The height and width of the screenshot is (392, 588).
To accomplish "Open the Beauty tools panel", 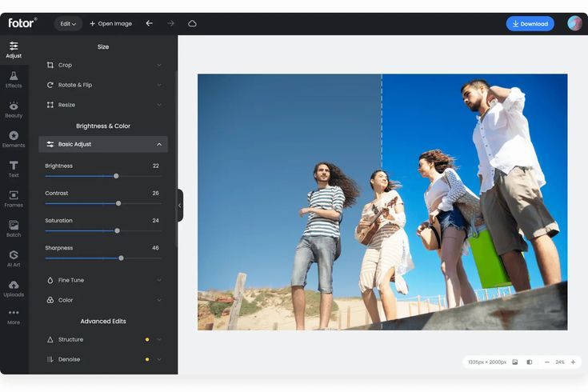I will (14, 109).
